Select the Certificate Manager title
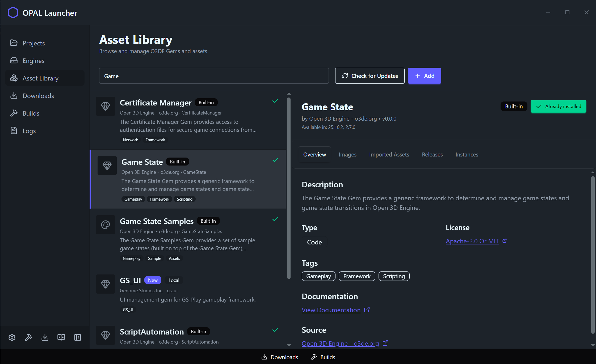Viewport: 596px width, 364px height. [156, 103]
